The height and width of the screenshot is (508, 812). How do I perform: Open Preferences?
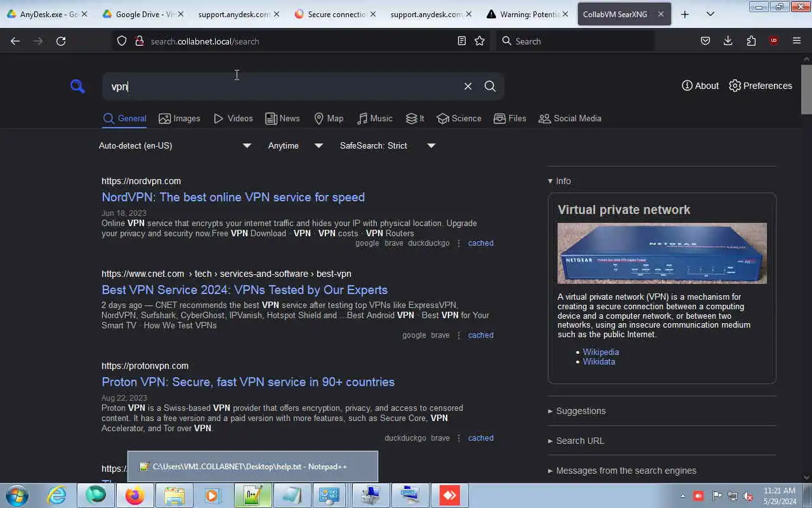click(761, 86)
